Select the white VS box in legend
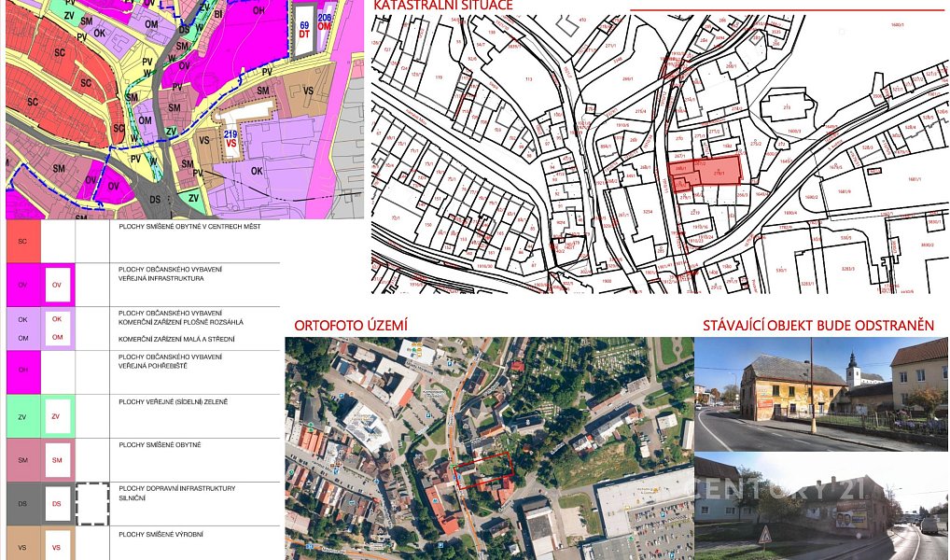 coord(57,545)
